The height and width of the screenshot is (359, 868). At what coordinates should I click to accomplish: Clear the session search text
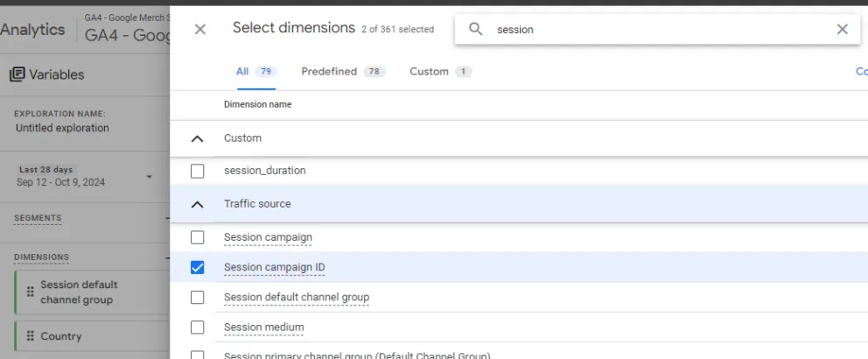coord(842,29)
